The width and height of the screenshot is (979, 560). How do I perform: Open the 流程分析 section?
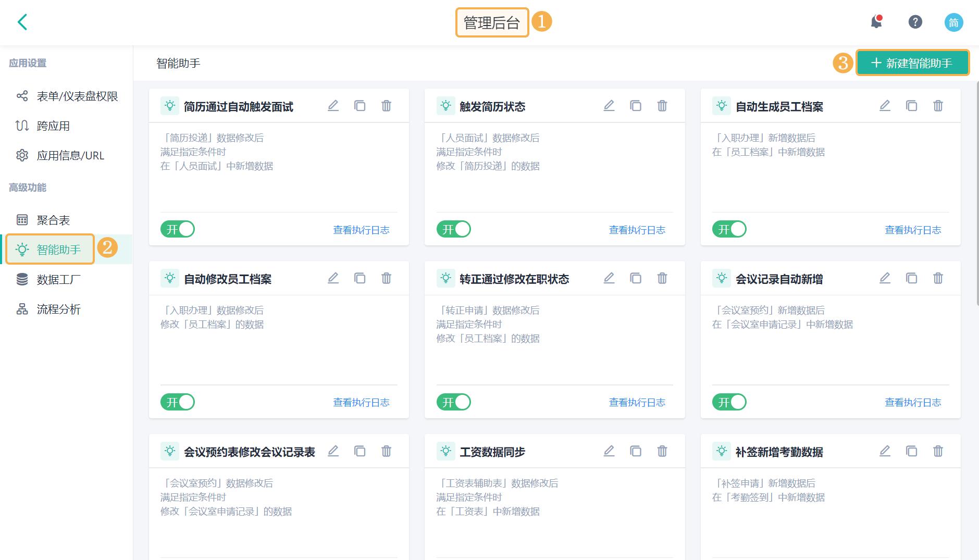[57, 309]
